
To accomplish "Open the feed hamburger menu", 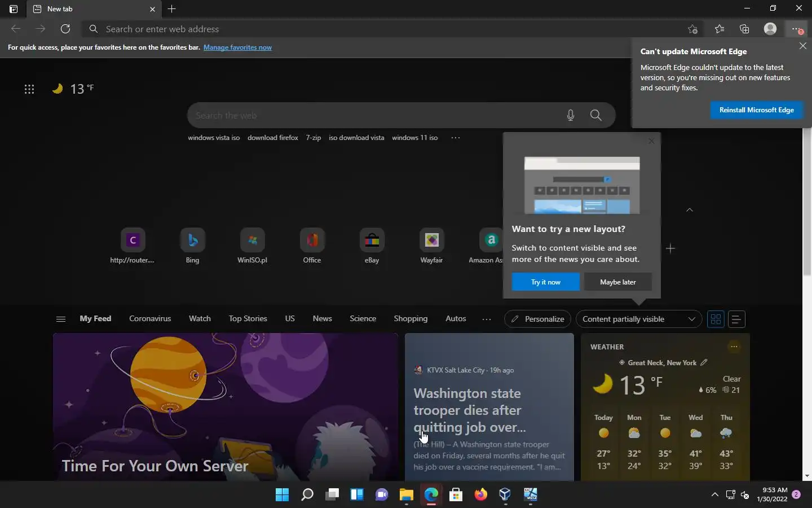I will 61,319.
